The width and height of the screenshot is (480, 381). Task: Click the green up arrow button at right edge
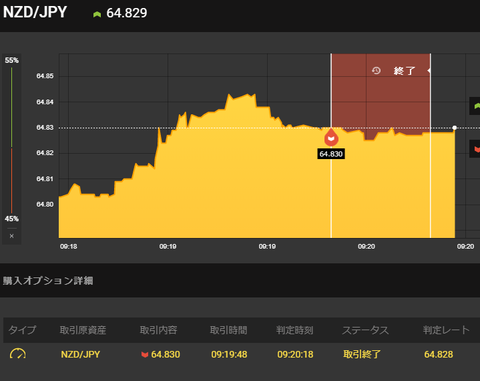click(475, 106)
